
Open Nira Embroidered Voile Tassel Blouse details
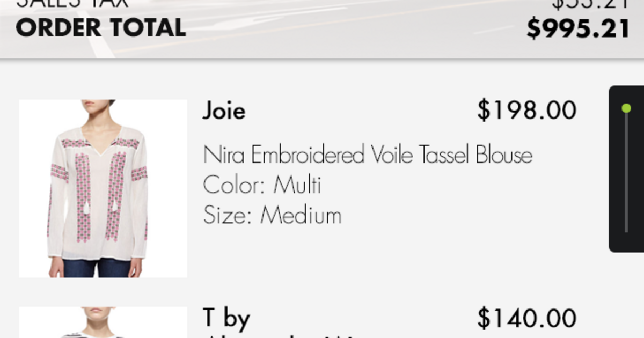(368, 156)
